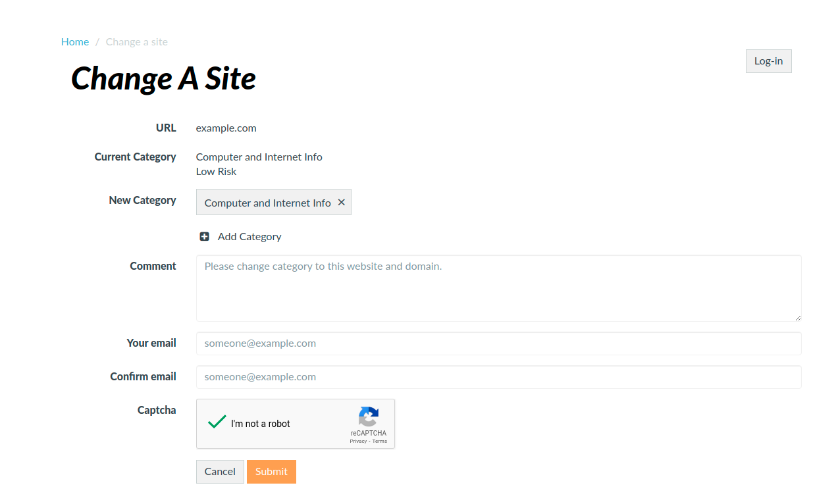Navigate to Home via the breadcrumb
Image resolution: width=813 pixels, height=504 pixels.
(74, 41)
